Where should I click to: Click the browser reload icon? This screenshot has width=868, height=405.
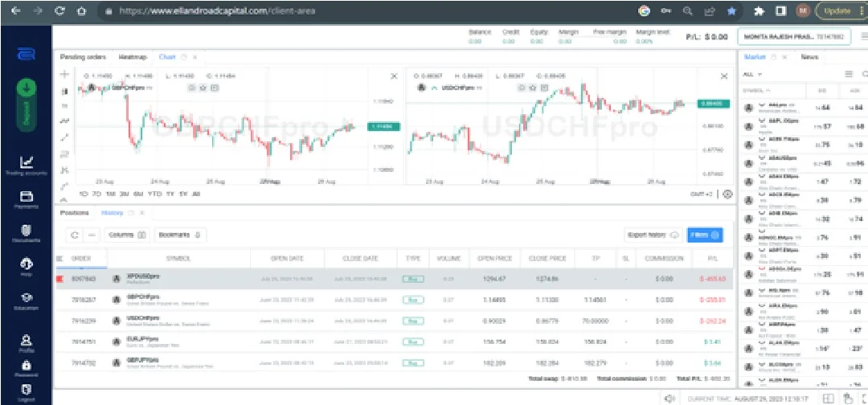pyautogui.click(x=59, y=10)
